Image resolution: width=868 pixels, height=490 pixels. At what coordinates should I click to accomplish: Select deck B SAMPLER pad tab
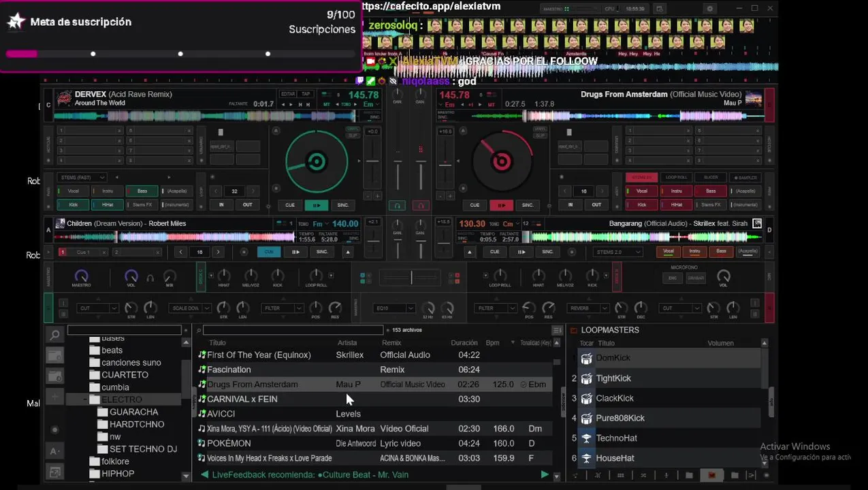tap(745, 178)
